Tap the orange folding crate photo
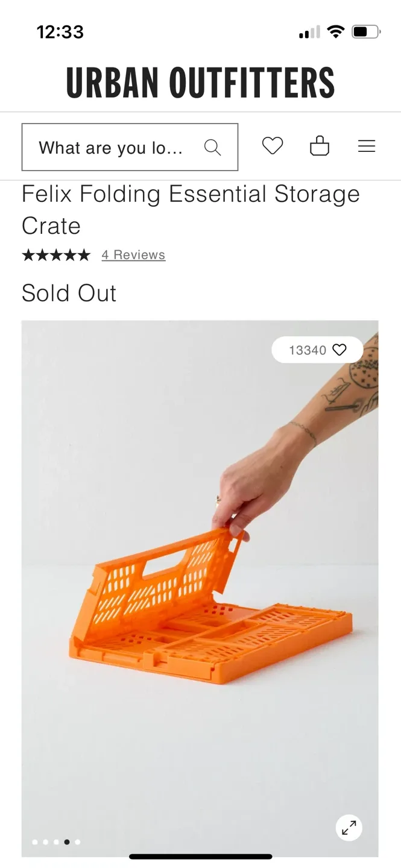401x868 pixels. click(x=200, y=588)
